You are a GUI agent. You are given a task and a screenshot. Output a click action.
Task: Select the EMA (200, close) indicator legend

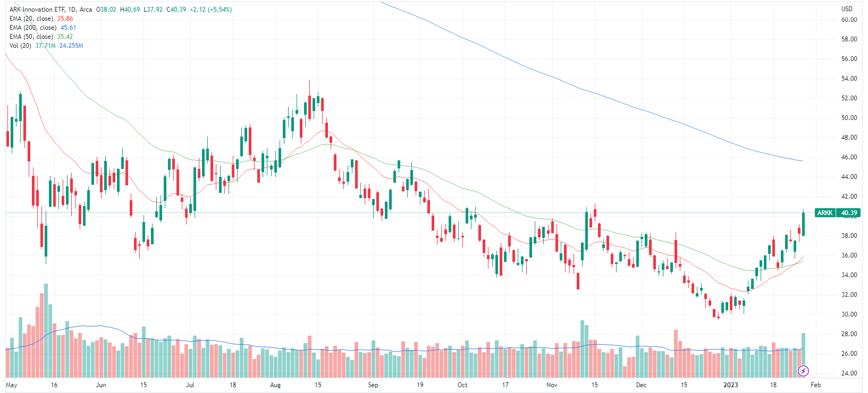pos(33,28)
